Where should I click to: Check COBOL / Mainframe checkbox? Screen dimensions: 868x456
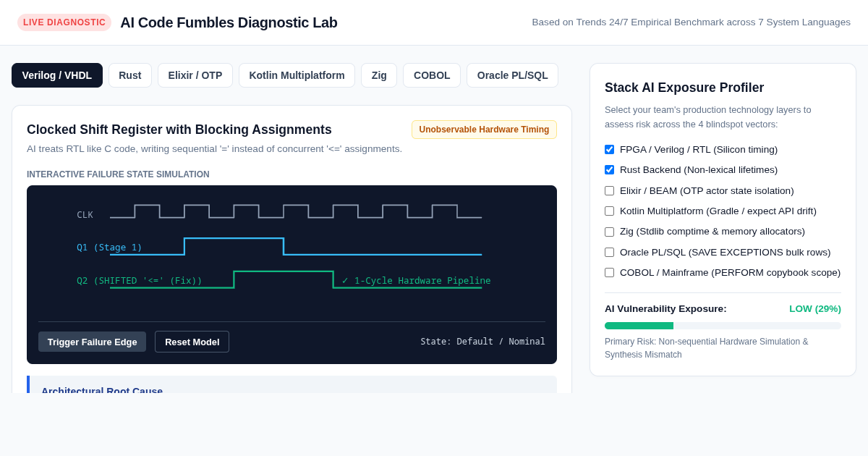click(609, 273)
